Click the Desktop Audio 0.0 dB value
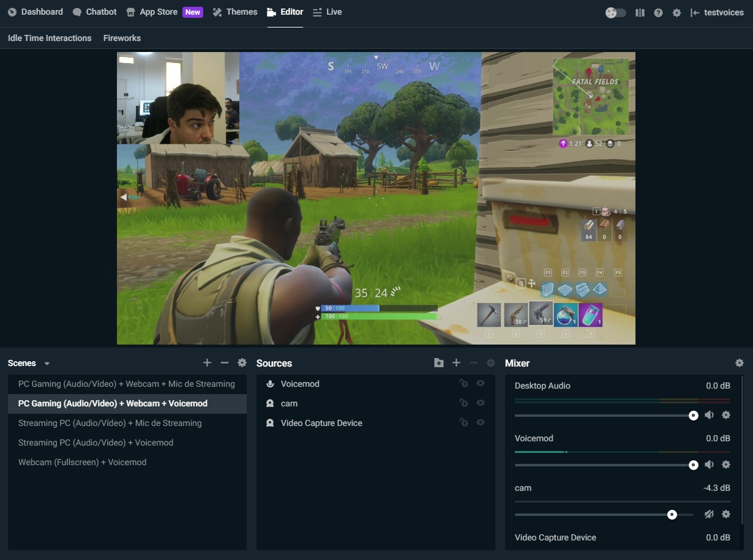The height and width of the screenshot is (560, 753). [718, 386]
